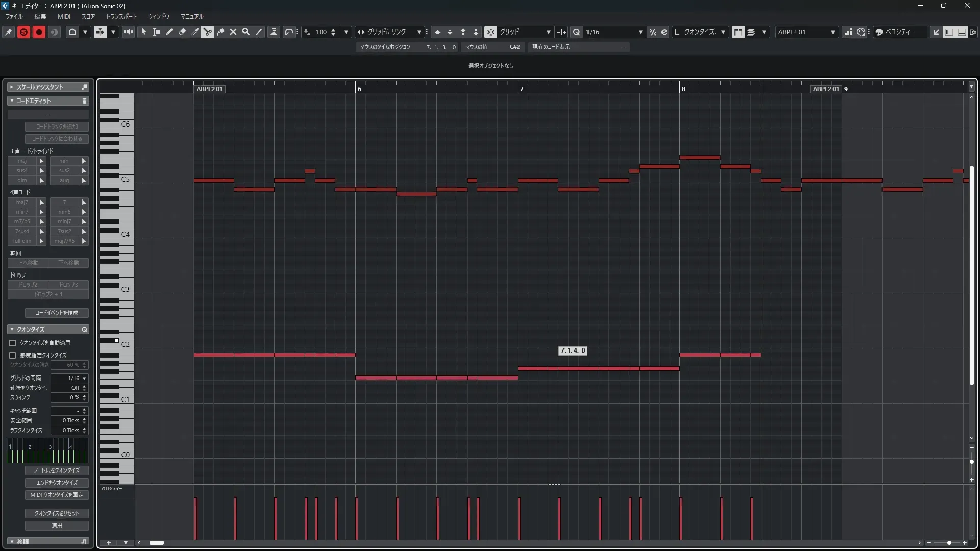
Task: Collapse the Chord Editing section
Action: point(12,101)
